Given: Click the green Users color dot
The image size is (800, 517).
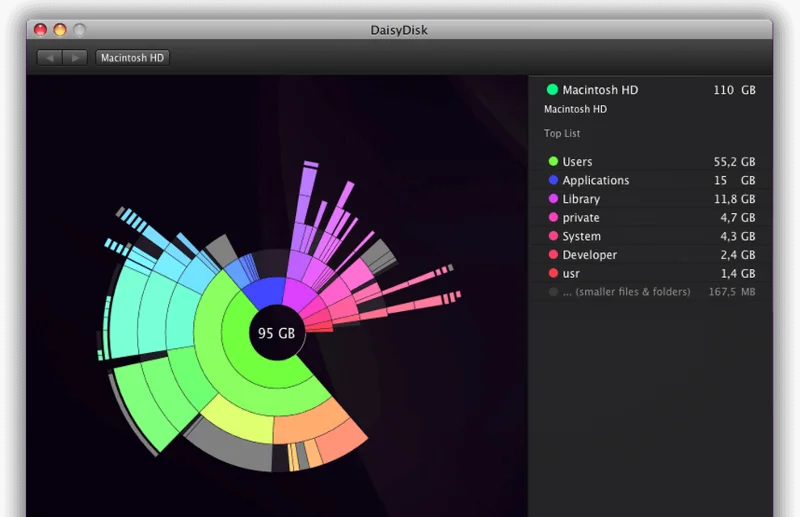Looking at the screenshot, I should pos(553,162).
